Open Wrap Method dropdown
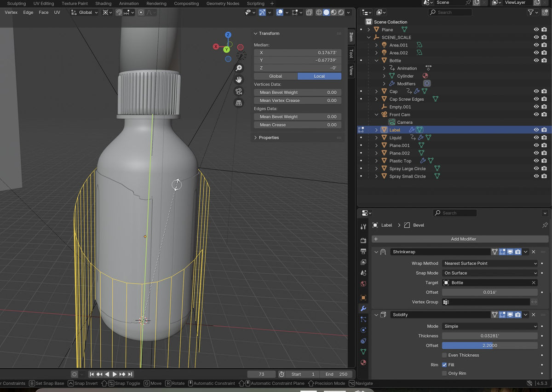This screenshot has width=552, height=392. click(x=490, y=263)
